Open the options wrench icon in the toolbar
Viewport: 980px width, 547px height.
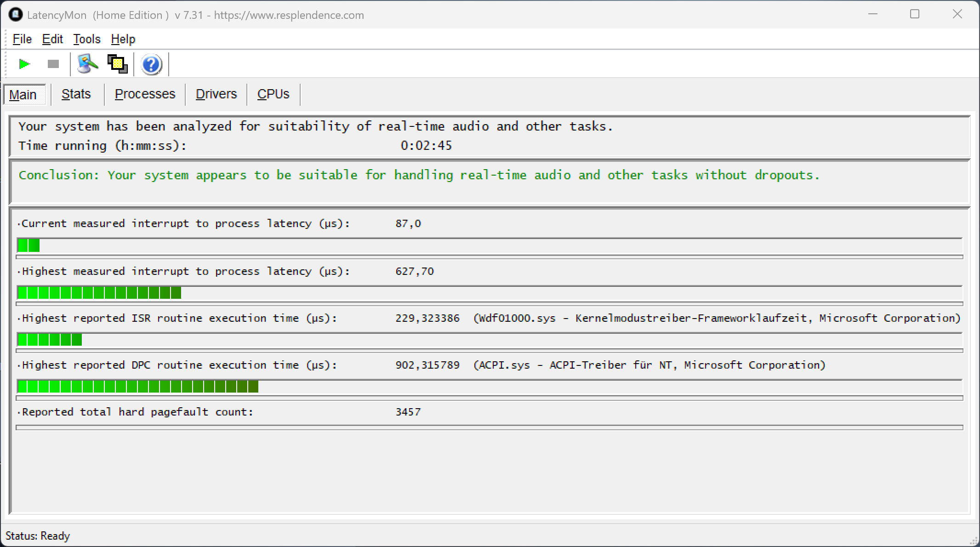pyautogui.click(x=87, y=64)
